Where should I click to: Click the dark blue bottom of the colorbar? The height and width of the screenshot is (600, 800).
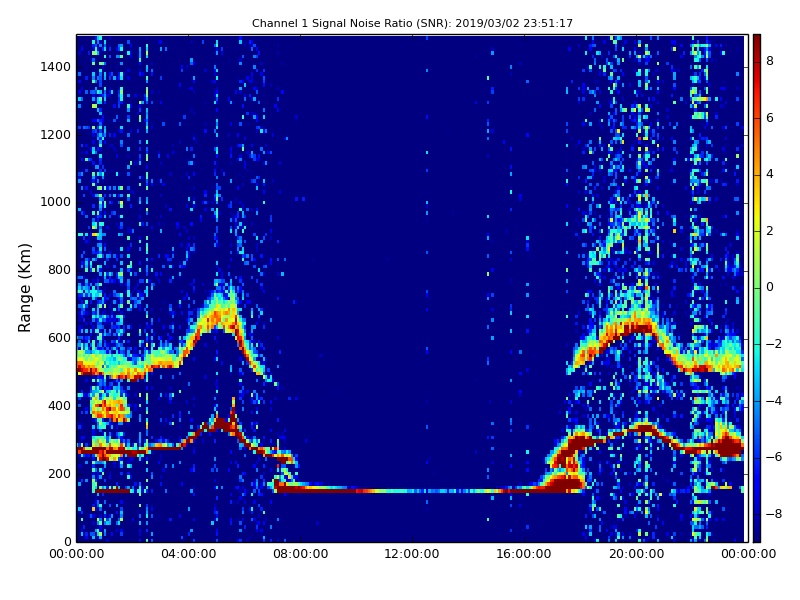tap(757, 533)
